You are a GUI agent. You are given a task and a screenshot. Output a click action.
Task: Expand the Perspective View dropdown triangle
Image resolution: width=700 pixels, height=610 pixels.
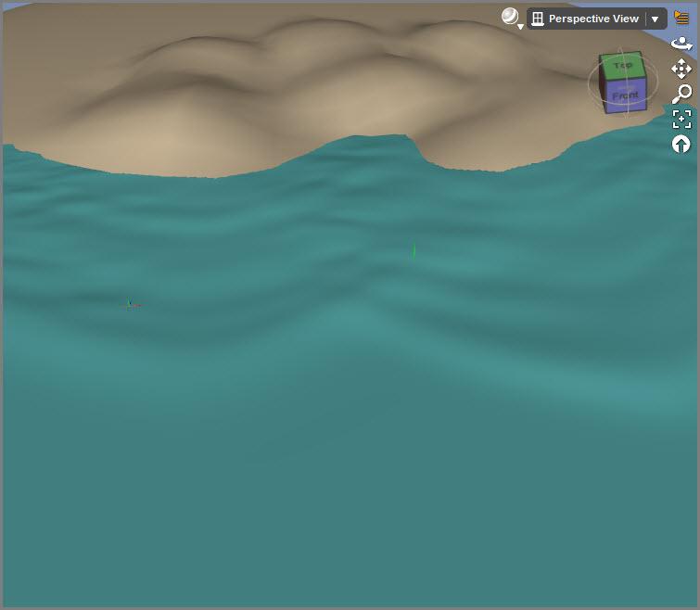click(655, 19)
